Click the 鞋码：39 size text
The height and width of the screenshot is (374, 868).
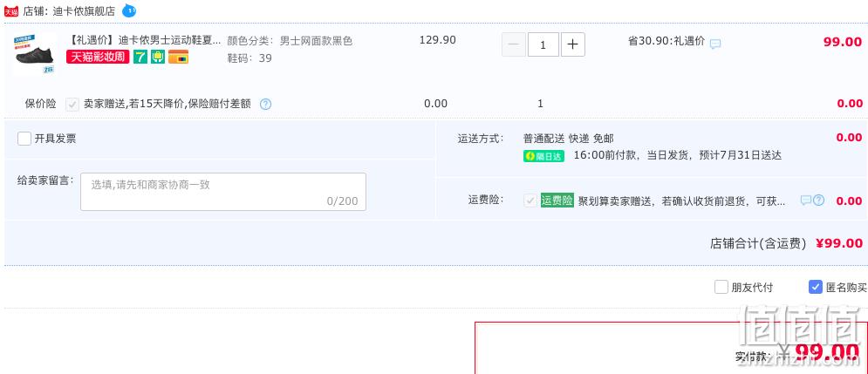tap(249, 58)
